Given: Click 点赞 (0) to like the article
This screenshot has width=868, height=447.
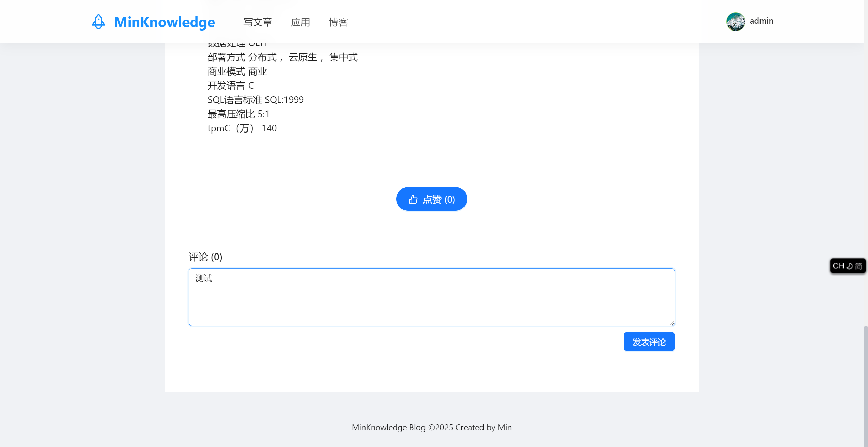Looking at the screenshot, I should tap(432, 199).
